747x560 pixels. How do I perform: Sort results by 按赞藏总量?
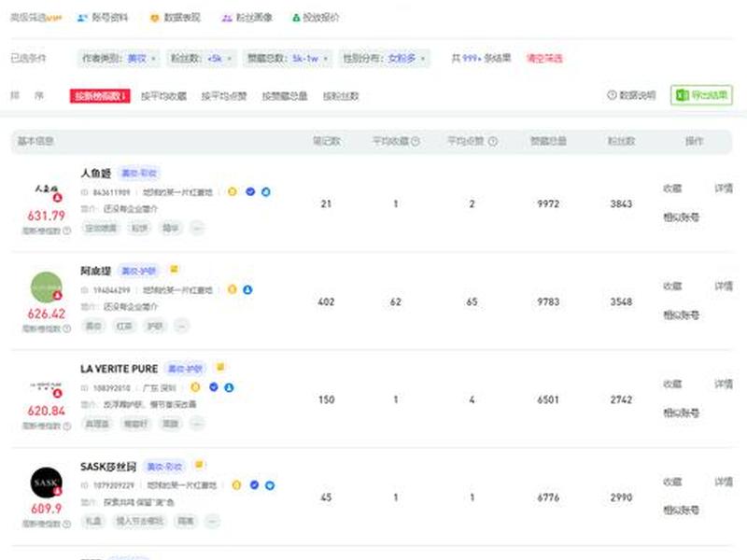pyautogui.click(x=285, y=96)
